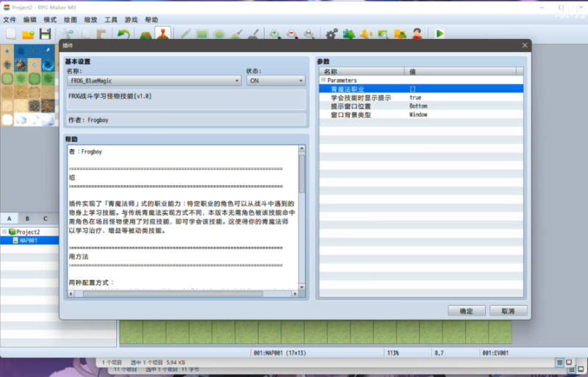
Task: Click the help scrollbar down arrow
Action: click(x=302, y=287)
